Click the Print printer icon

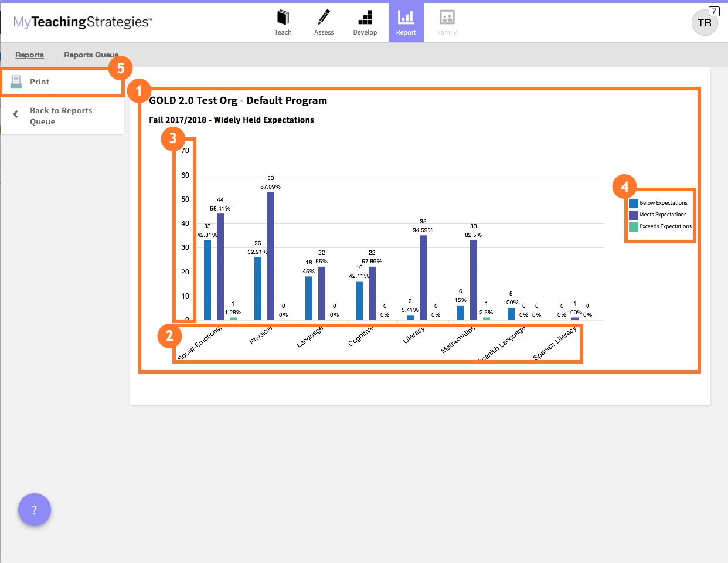16,81
